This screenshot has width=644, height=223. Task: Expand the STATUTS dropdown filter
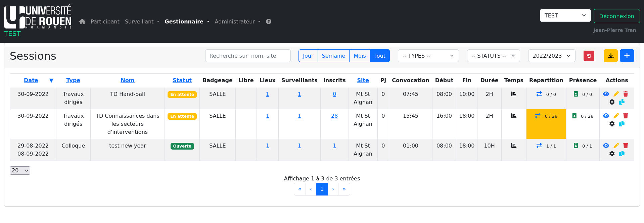493,56
